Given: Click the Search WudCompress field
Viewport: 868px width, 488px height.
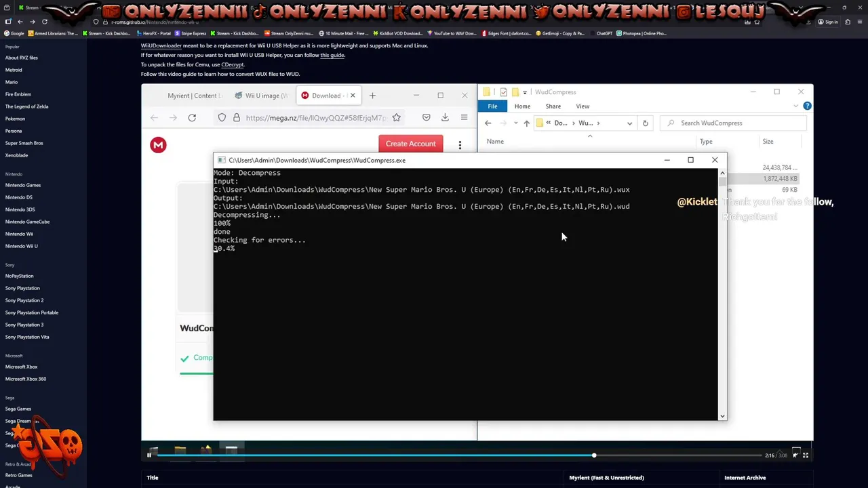Looking at the screenshot, I should [734, 123].
